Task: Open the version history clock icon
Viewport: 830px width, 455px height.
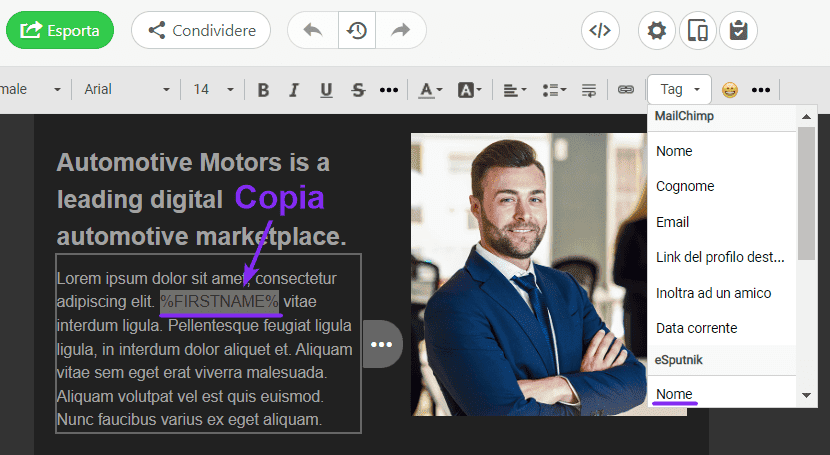Action: click(x=357, y=30)
